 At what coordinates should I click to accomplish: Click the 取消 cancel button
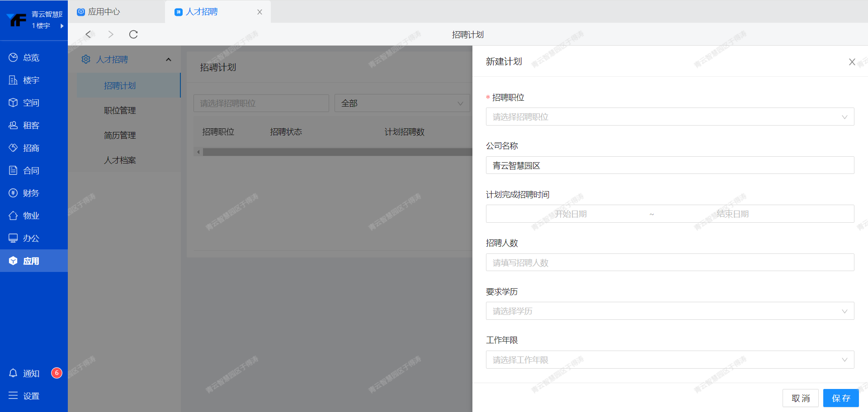point(800,398)
